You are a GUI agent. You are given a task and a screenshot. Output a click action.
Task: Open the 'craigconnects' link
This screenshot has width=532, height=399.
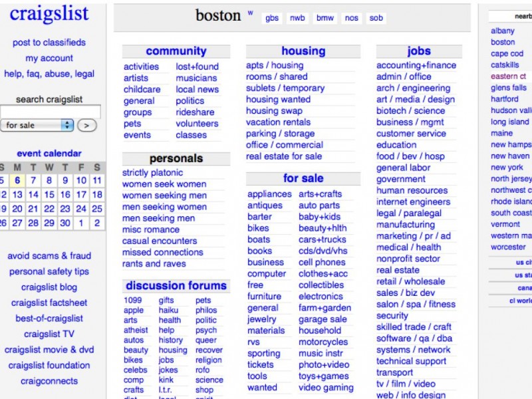[x=49, y=381]
